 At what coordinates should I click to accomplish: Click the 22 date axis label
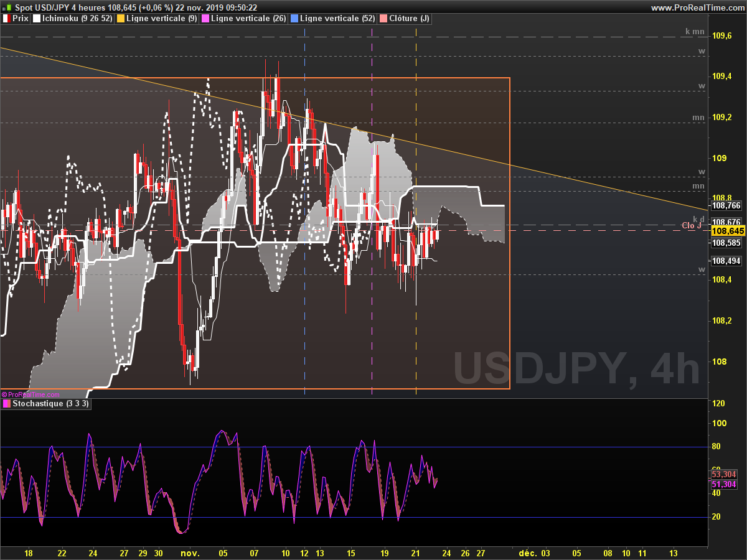coord(62,553)
